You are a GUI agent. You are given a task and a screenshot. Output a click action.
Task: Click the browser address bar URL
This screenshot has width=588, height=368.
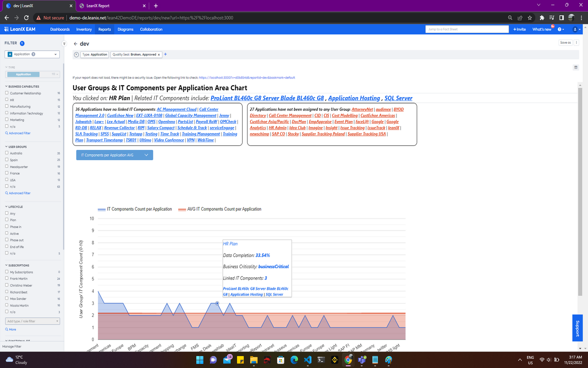[x=151, y=17]
